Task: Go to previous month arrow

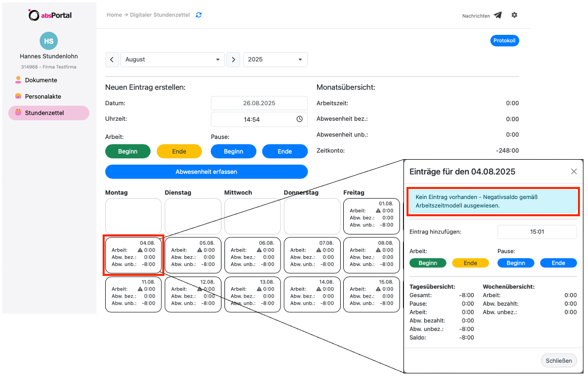Action: pos(112,60)
